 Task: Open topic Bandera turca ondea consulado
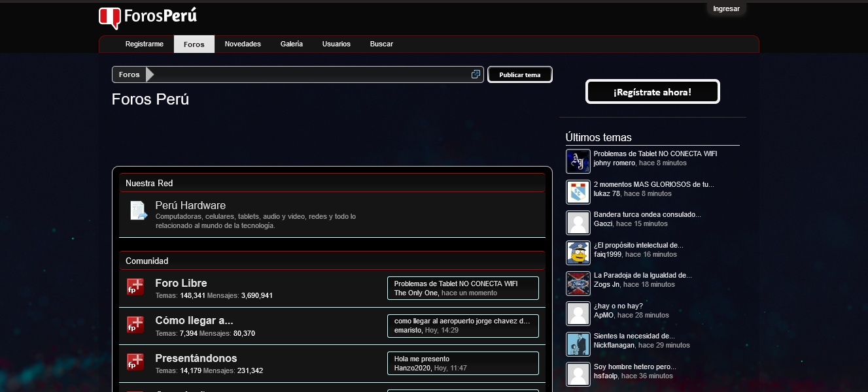pos(648,214)
